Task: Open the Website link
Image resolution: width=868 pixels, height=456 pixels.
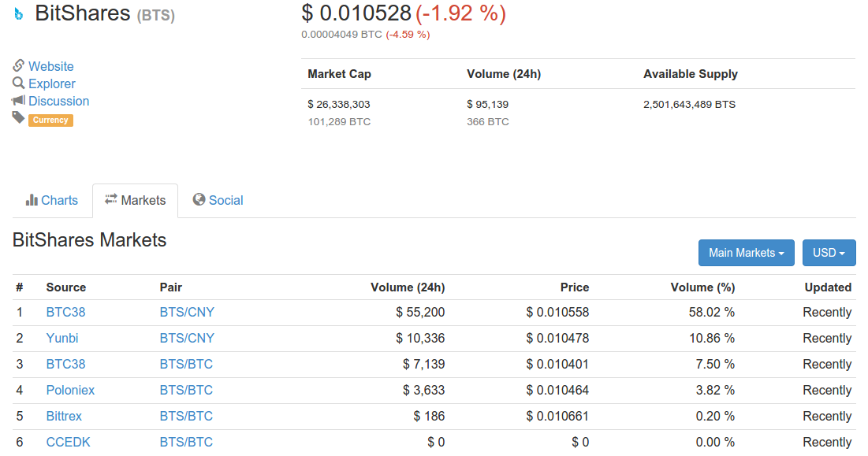Action: [x=51, y=66]
